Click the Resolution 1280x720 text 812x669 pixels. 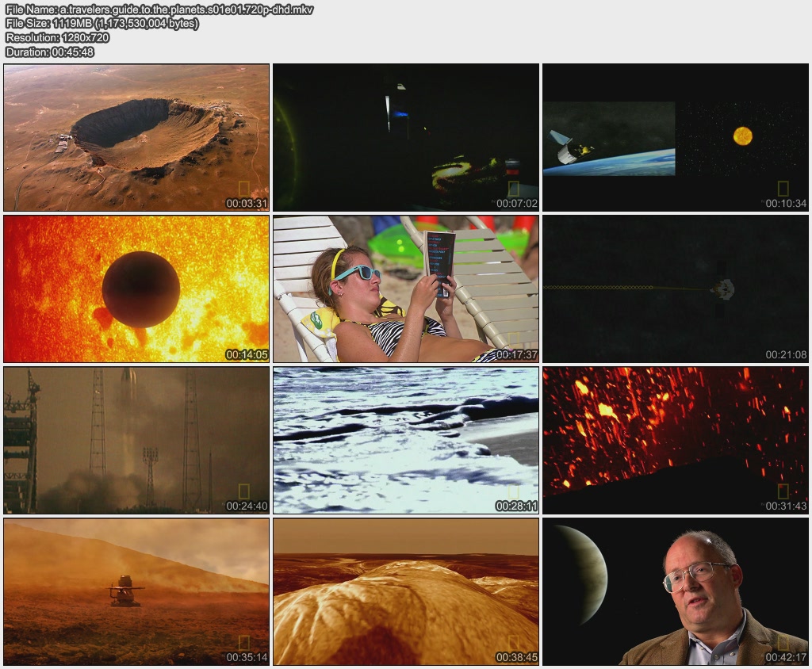pyautogui.click(x=57, y=37)
